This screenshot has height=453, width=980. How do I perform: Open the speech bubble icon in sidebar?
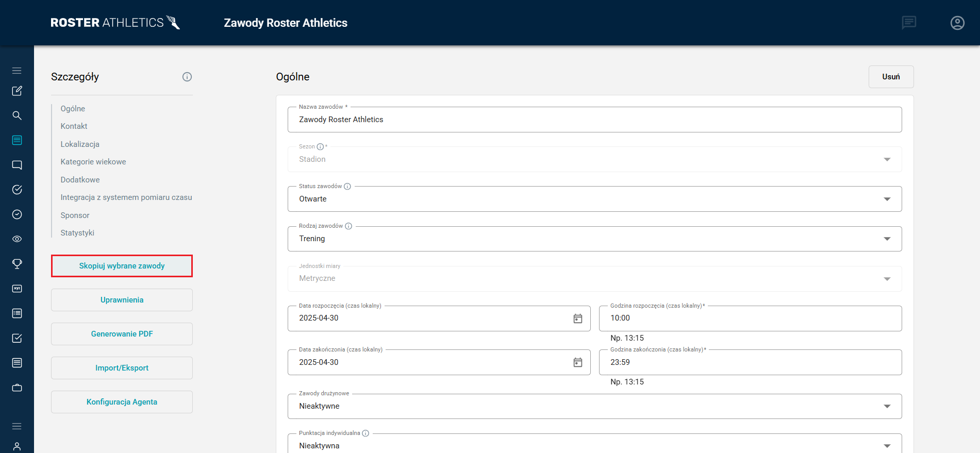17,165
